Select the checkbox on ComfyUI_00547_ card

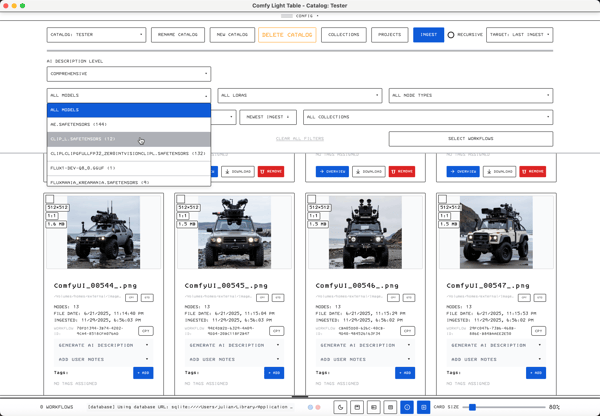coord(442,199)
